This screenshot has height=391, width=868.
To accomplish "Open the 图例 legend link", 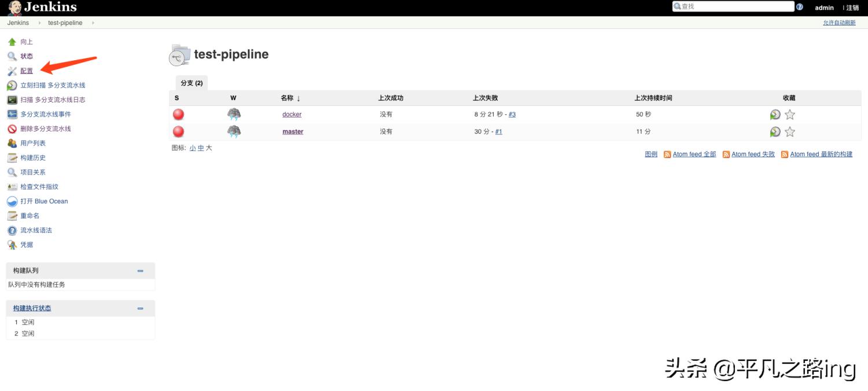I will coord(651,154).
